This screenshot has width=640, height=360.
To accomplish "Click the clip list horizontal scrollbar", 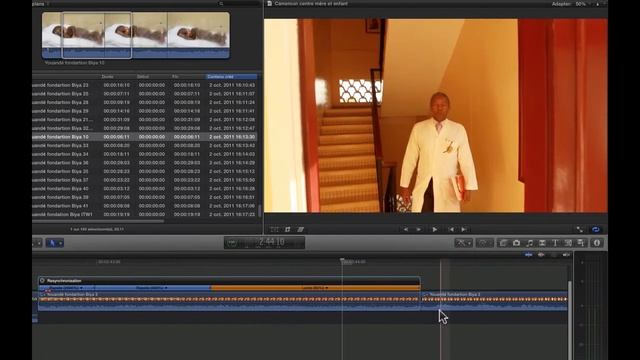I will pos(98,222).
